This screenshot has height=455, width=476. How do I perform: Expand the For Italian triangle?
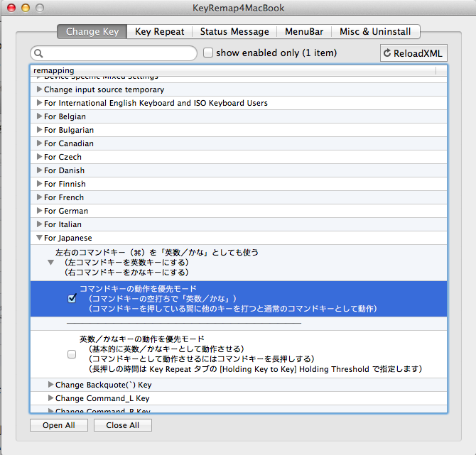pos(39,224)
